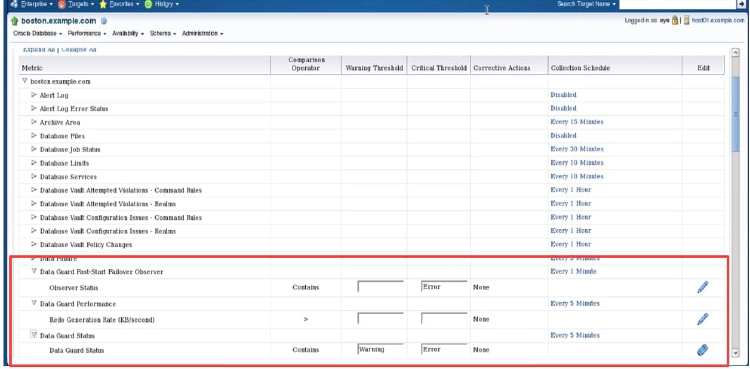Expand the Database Job Status metric
The image size is (750, 369).
(34, 149)
